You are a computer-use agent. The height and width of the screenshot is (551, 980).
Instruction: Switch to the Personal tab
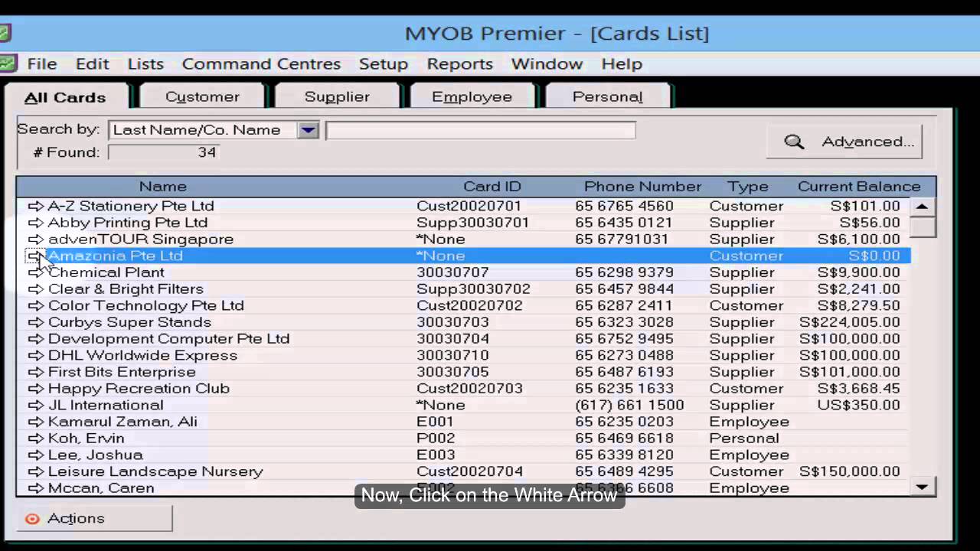(607, 96)
